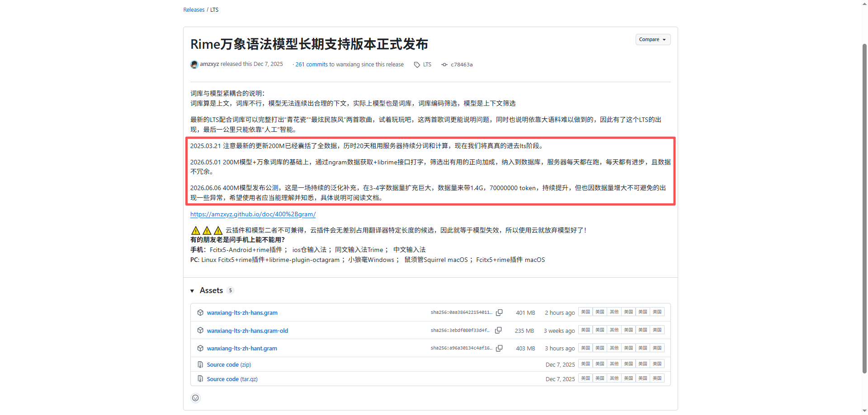View the 261 commits since this release
This screenshot has height=415, width=868.
(x=311, y=65)
